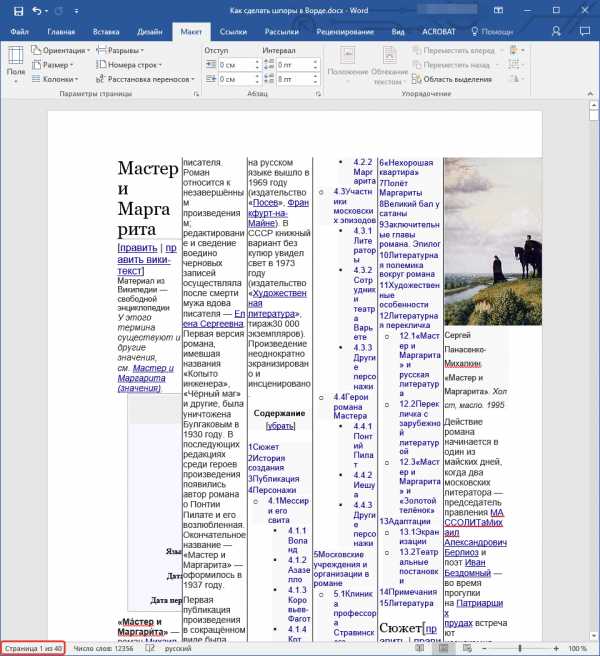This screenshot has height=656, width=600.
Task: Launch the Абзац dialog launcher
Action: click(318, 94)
